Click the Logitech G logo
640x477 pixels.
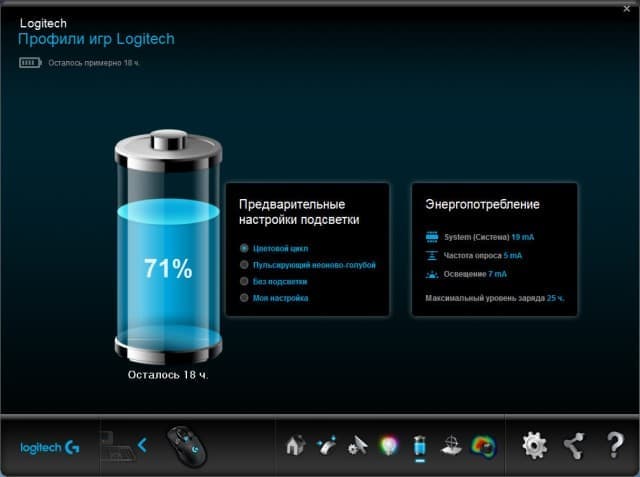pyautogui.click(x=50, y=448)
